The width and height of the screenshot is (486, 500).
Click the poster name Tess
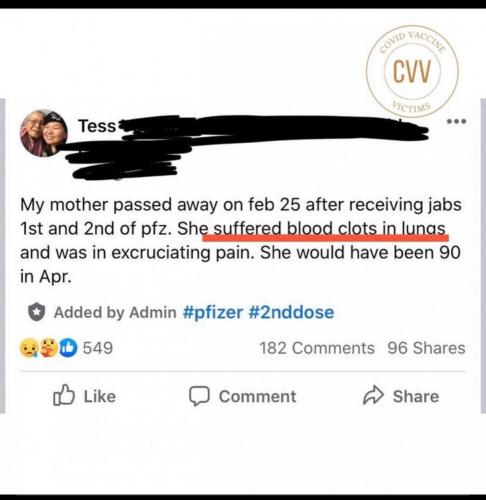click(97, 126)
